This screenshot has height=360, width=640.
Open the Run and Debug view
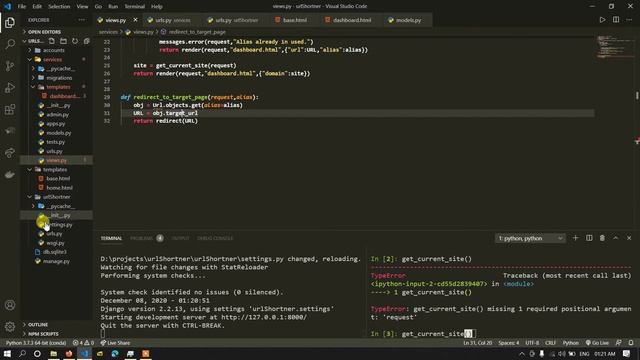10,87
